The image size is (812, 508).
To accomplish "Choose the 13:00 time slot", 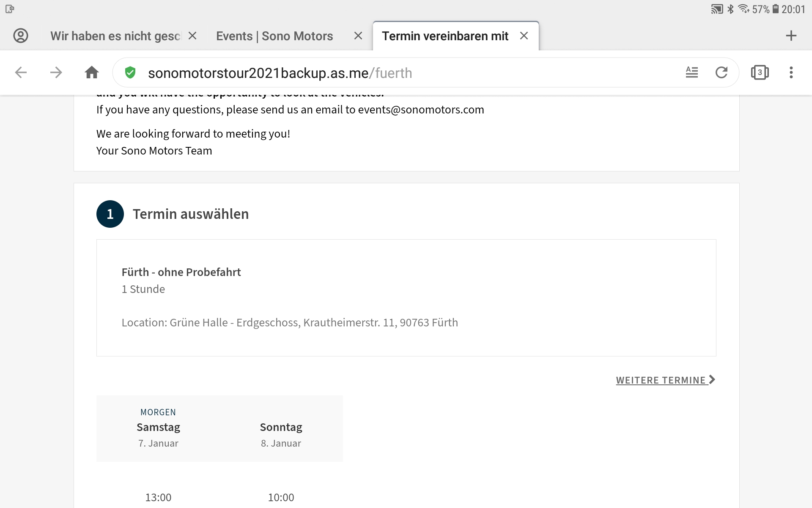I will pos(158,497).
